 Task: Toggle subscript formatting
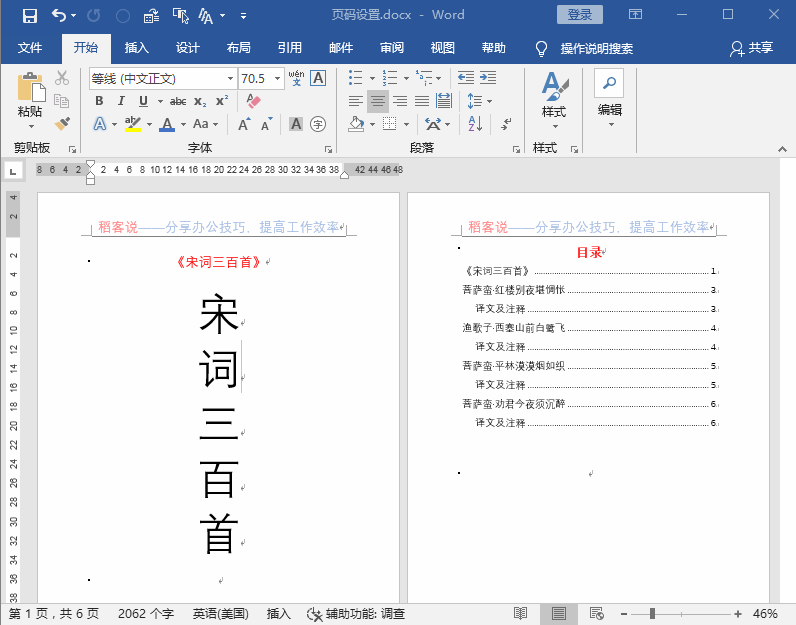click(200, 101)
